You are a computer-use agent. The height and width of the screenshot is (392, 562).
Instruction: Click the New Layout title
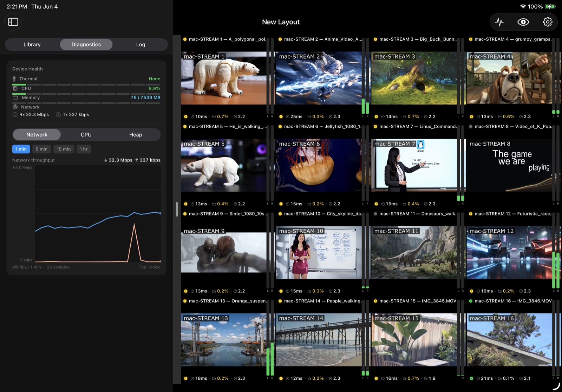pyautogui.click(x=281, y=22)
